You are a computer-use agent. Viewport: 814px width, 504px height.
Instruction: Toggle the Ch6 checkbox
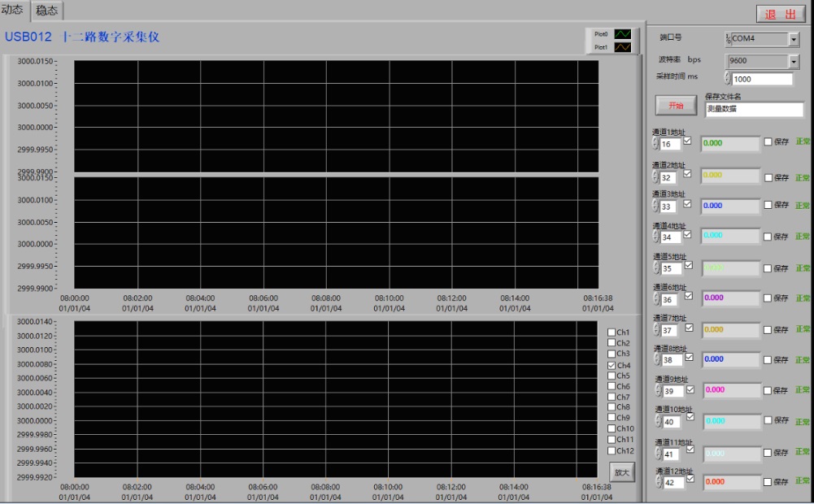[612, 386]
